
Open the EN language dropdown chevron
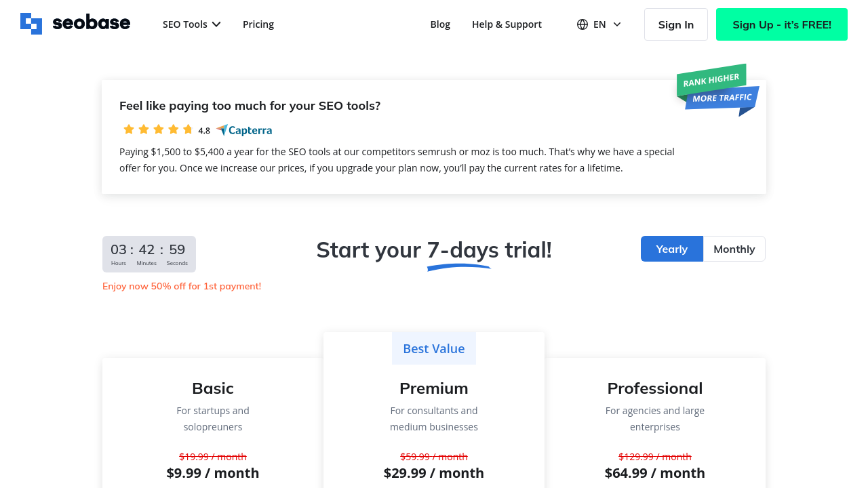click(x=617, y=24)
